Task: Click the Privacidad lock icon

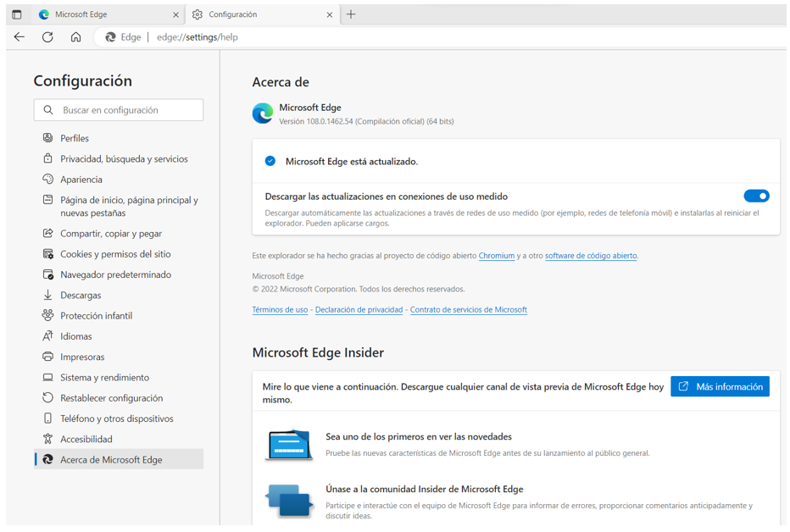Action: pos(47,158)
